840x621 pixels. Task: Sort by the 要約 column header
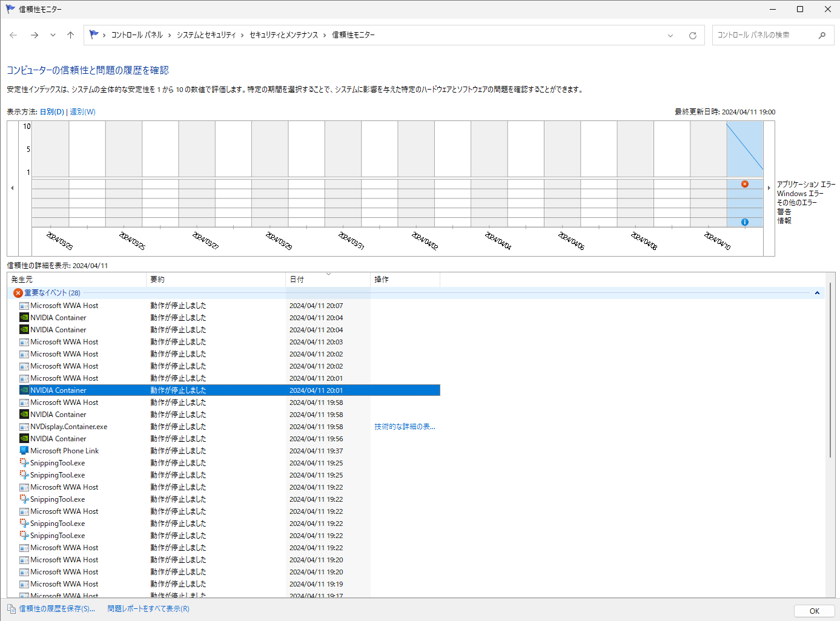point(216,280)
